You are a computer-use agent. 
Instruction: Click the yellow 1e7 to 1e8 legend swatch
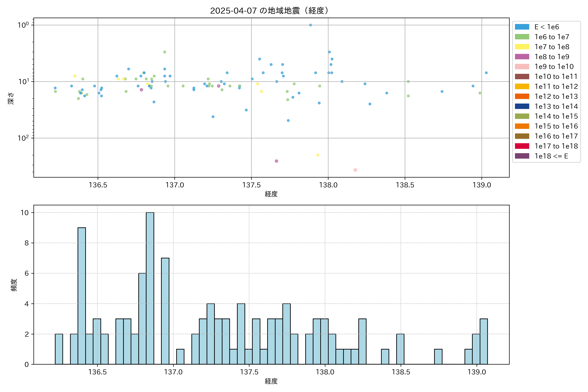(522, 47)
